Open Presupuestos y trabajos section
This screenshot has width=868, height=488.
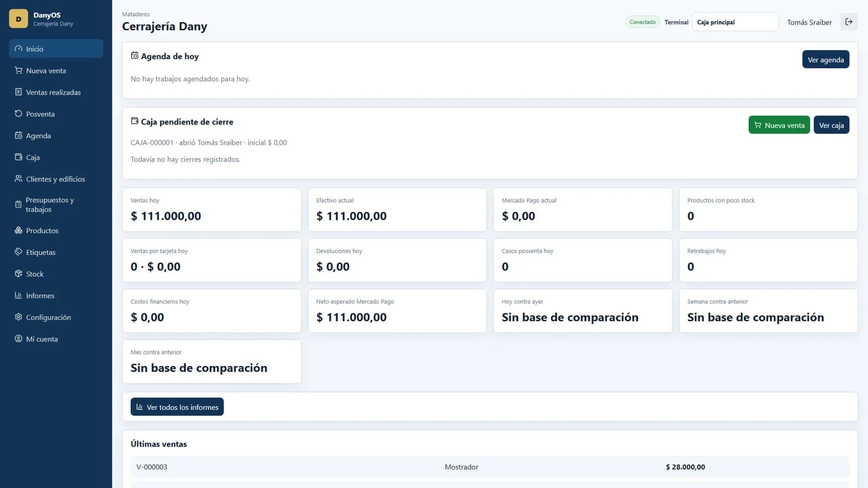pyautogui.click(x=56, y=204)
